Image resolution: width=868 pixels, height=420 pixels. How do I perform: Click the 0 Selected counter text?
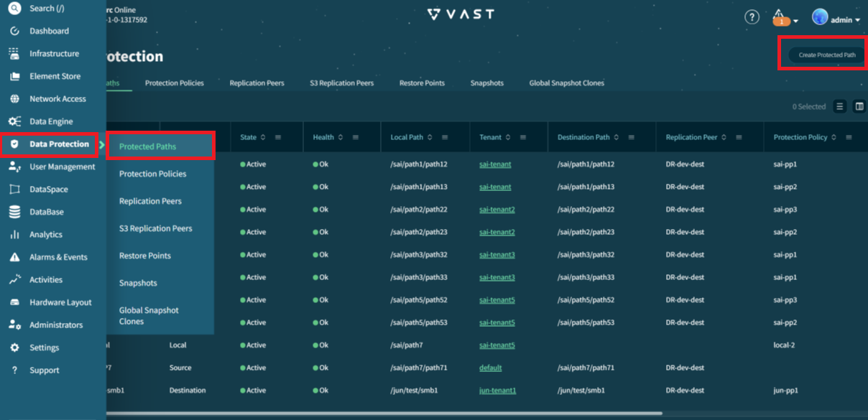coord(809,107)
